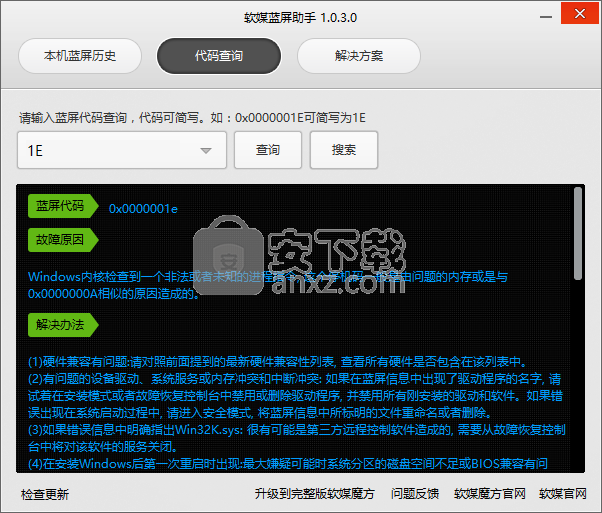Click the 解决办法 green label
The image size is (602, 513).
pyautogui.click(x=63, y=325)
